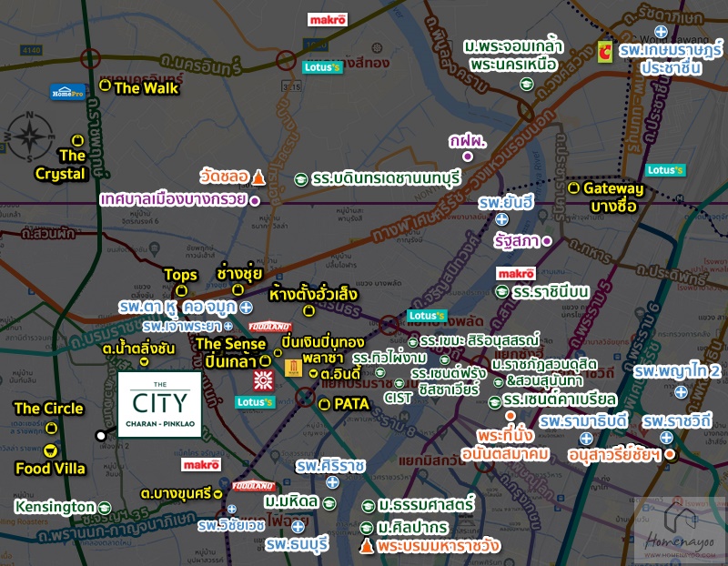
Task: Click the 'ม.พระจอมเกล้า พระนครเหนือ' label
Action: pyautogui.click(x=513, y=56)
